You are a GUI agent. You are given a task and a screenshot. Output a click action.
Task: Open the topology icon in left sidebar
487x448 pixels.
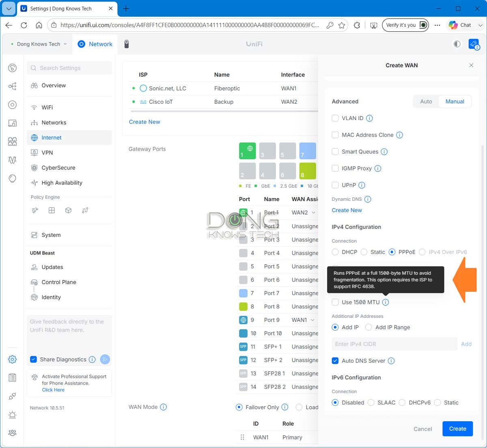click(13, 86)
